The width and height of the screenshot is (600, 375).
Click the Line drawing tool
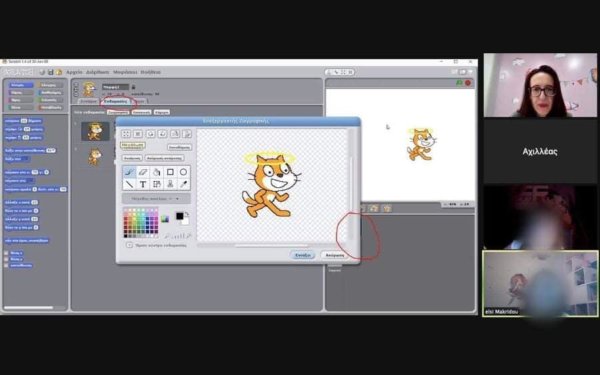click(x=129, y=184)
